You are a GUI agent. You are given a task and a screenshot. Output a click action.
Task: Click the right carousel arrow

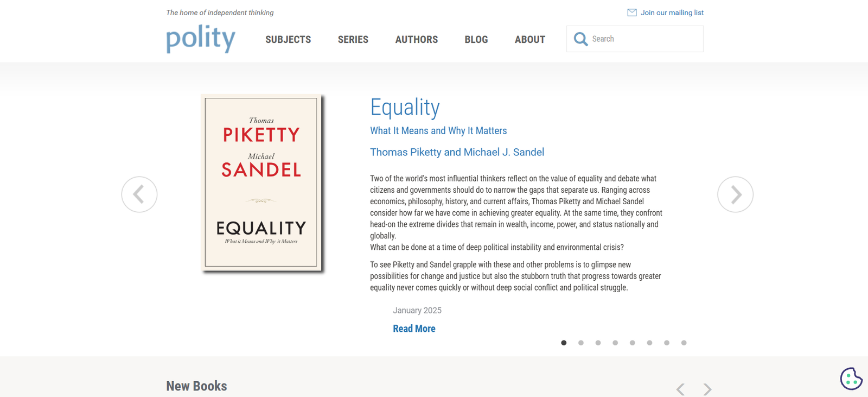735,194
